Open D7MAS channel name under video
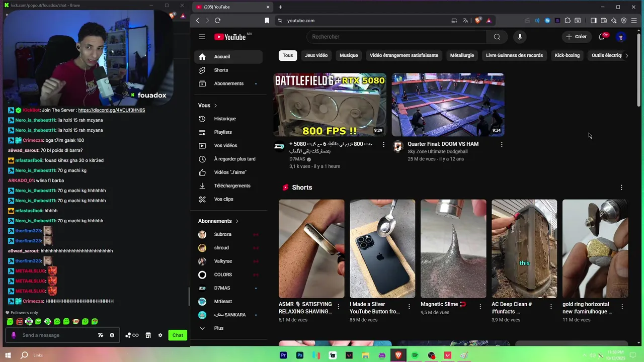 tap(298, 159)
